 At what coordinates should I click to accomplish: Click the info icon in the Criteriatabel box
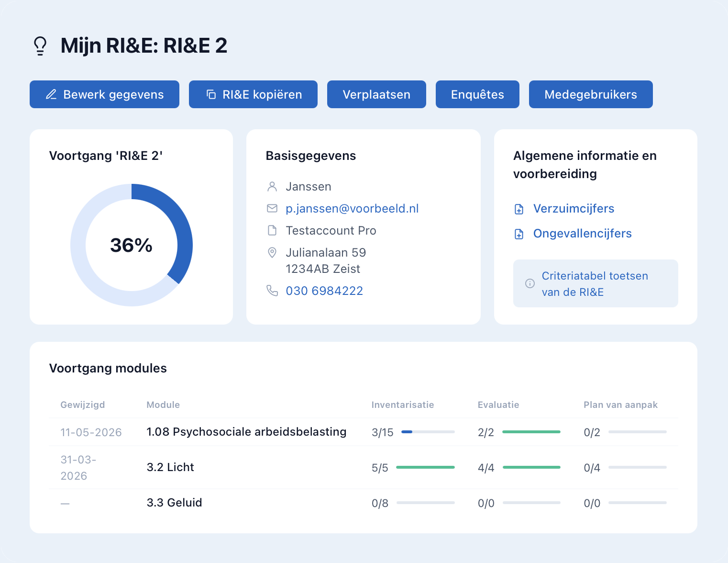pyautogui.click(x=530, y=283)
